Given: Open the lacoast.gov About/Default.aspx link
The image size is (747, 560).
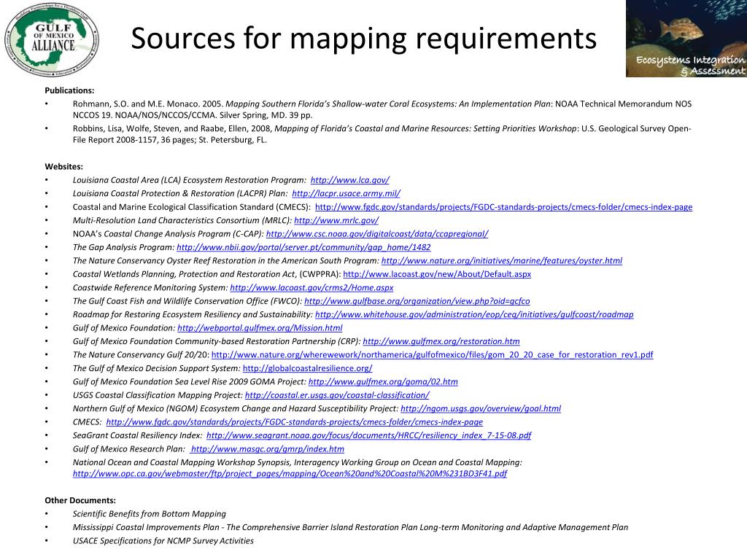Looking at the screenshot, I should tap(437, 274).
